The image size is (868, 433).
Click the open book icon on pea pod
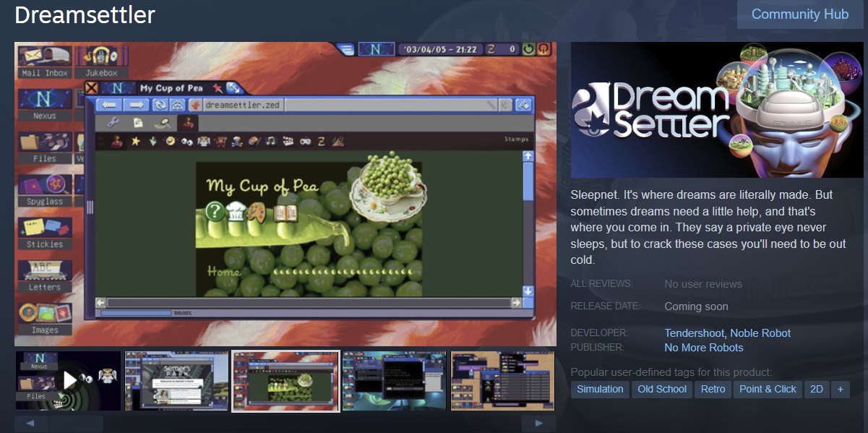point(285,213)
